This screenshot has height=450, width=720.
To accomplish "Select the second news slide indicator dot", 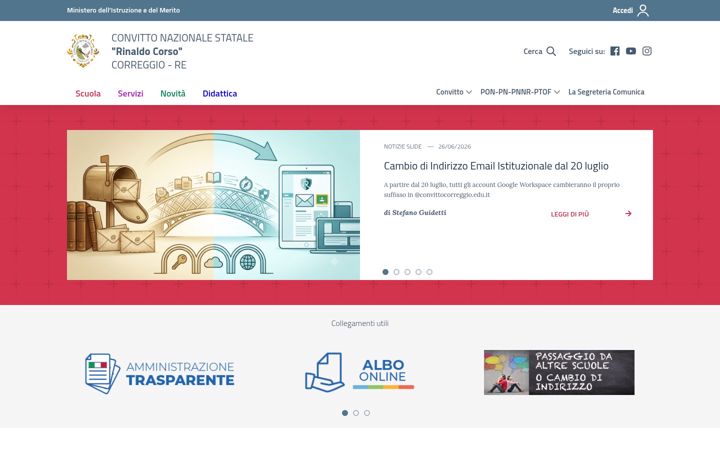I will 396,272.
